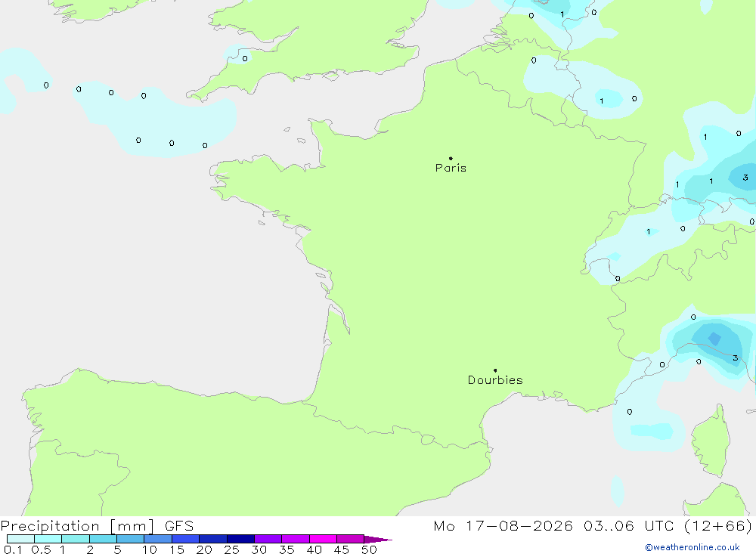Pick the 20–25 mm legend color swatch
Viewport: 756px width, 554px height.
tap(212, 539)
